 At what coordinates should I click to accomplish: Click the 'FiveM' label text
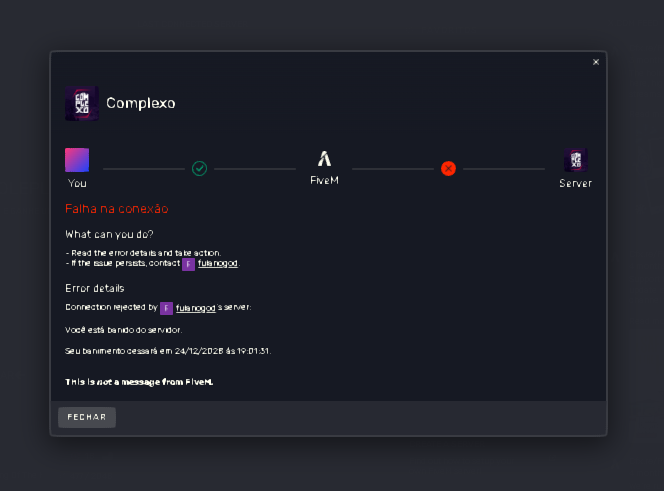[324, 180]
